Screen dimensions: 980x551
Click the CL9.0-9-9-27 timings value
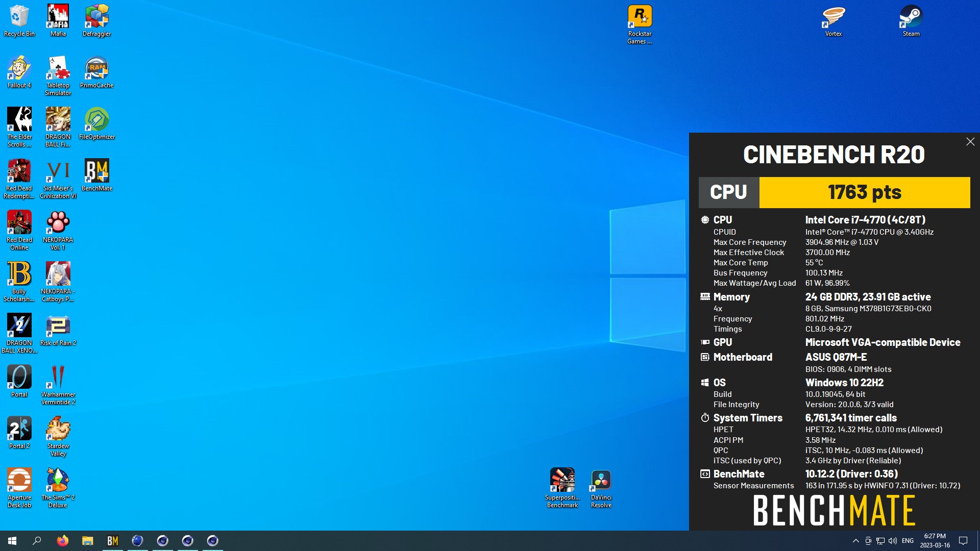(x=828, y=329)
